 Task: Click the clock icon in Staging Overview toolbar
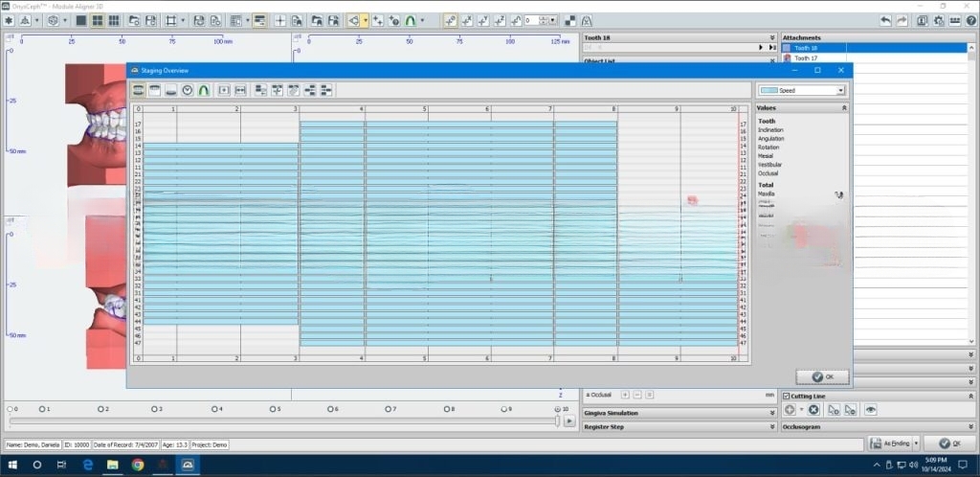tap(188, 90)
